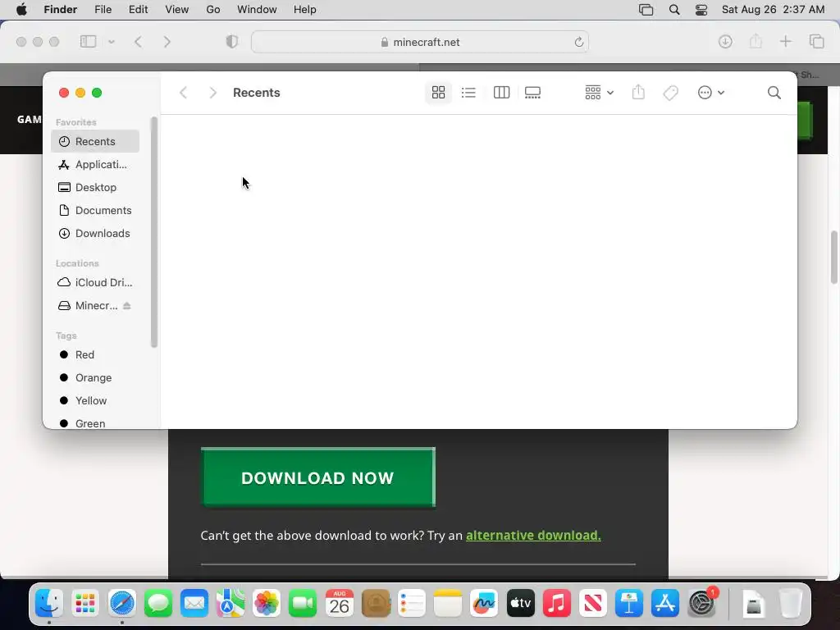Switch Finder to gallery view
The image size is (840, 630).
pyautogui.click(x=532, y=93)
